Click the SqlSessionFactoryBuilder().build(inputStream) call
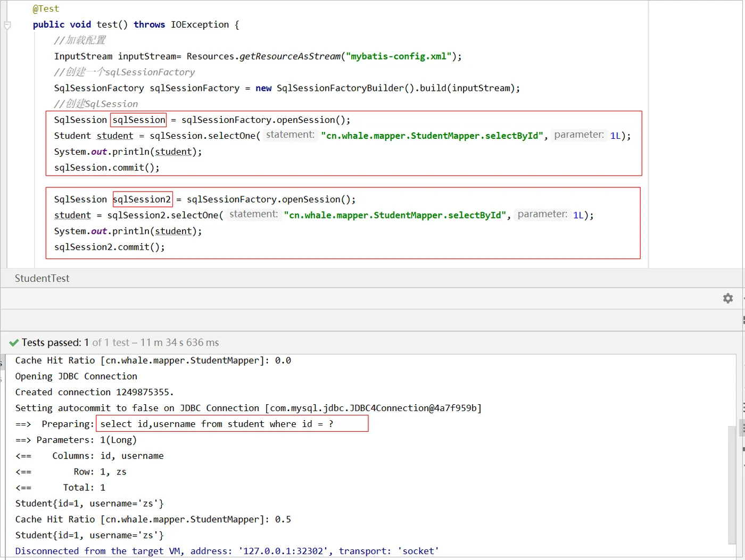Image resolution: width=745 pixels, height=560 pixels. point(396,88)
